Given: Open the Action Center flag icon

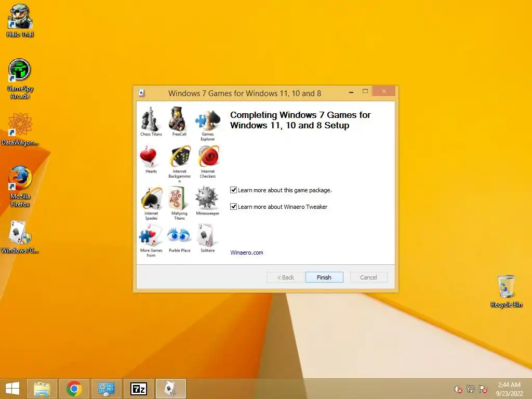Looking at the screenshot, I should [x=483, y=389].
